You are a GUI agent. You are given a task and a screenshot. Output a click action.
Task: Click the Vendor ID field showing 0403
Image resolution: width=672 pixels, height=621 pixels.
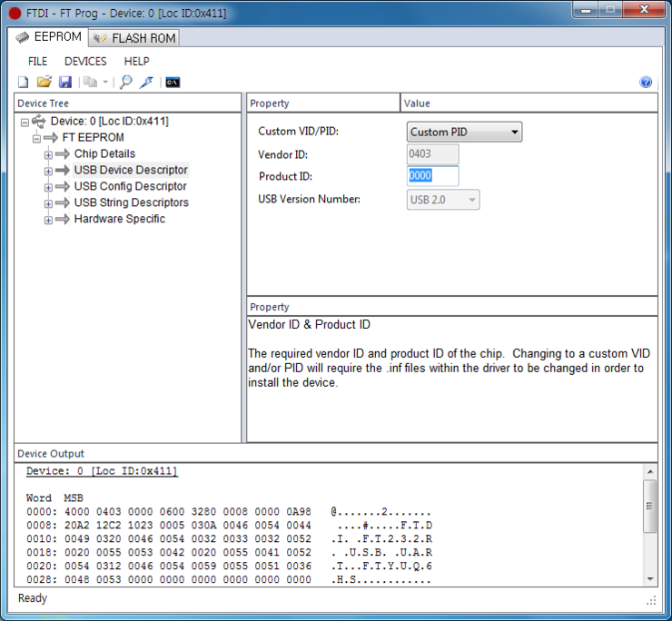coord(432,153)
